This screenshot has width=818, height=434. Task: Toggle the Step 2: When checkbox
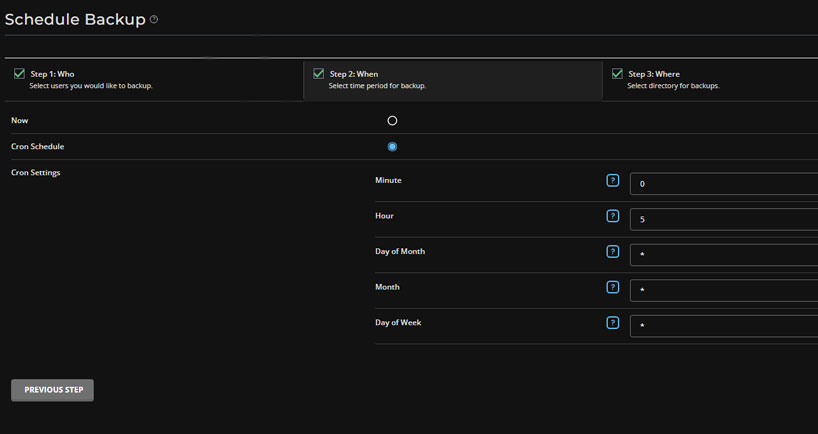click(318, 74)
